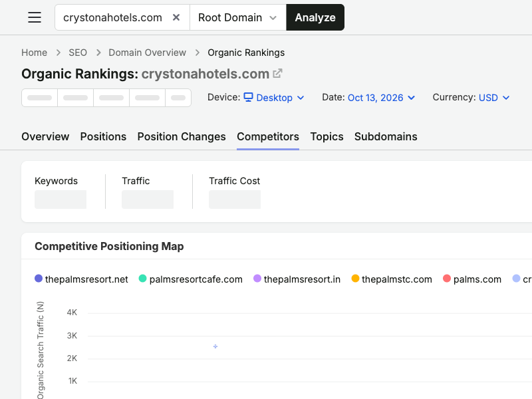Click the first loading filter placeholder
The height and width of the screenshot is (399, 532).
pyautogui.click(x=40, y=98)
